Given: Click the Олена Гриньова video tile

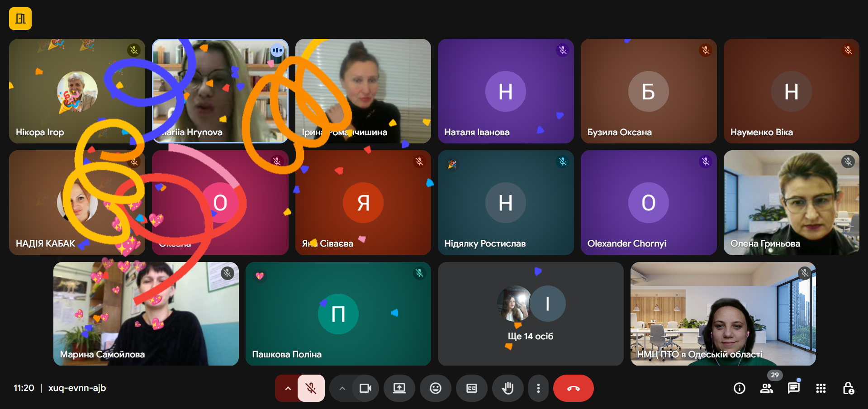Looking at the screenshot, I should click(791, 202).
